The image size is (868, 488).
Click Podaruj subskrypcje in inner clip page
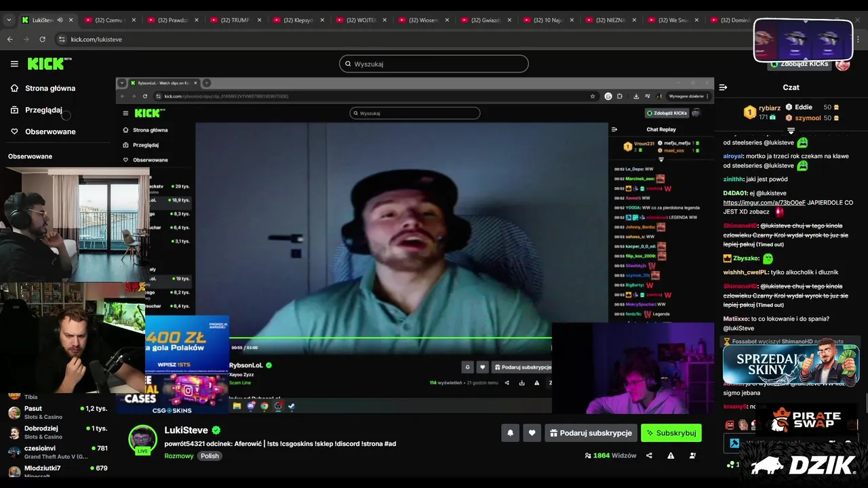pyautogui.click(x=521, y=367)
